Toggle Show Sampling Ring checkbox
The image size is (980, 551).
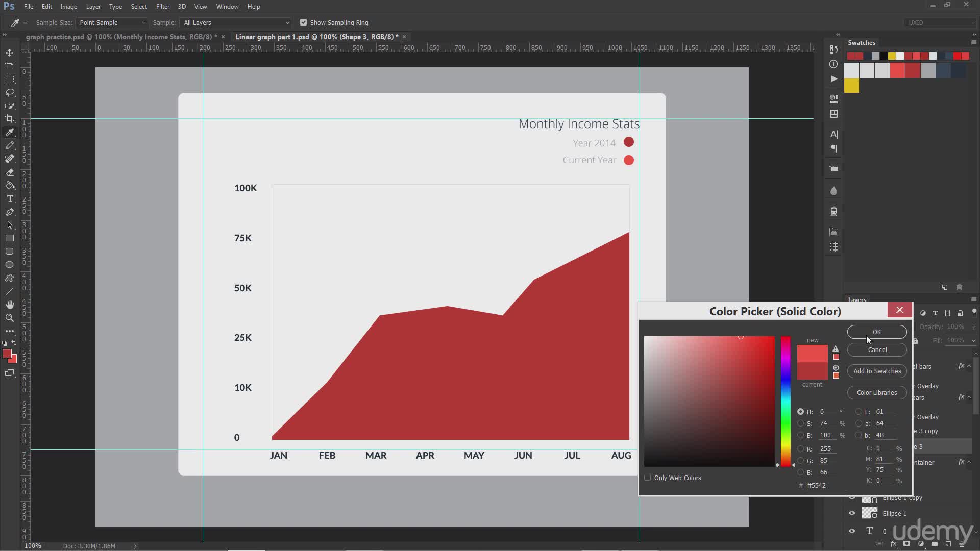click(303, 22)
